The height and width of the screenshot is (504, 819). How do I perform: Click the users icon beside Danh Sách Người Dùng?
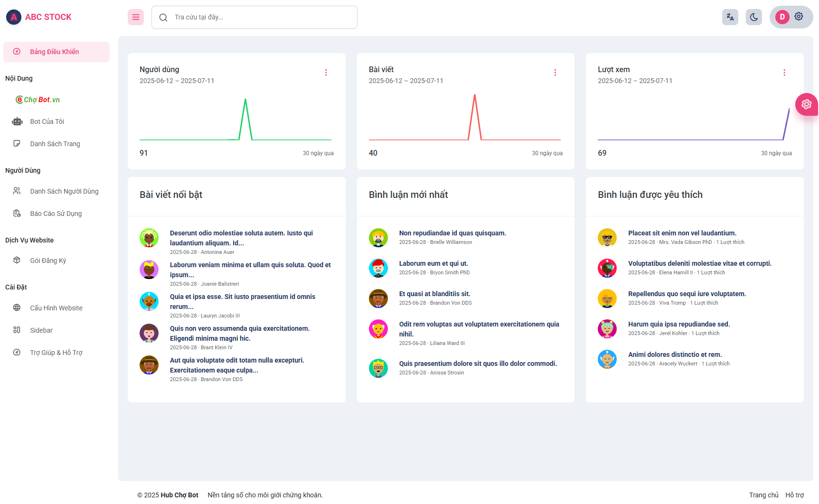click(17, 191)
